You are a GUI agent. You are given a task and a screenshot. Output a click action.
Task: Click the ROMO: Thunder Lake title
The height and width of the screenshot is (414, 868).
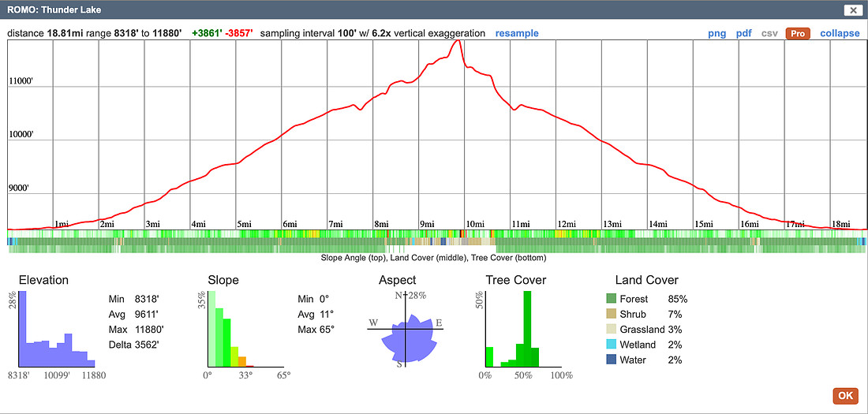[x=54, y=10]
